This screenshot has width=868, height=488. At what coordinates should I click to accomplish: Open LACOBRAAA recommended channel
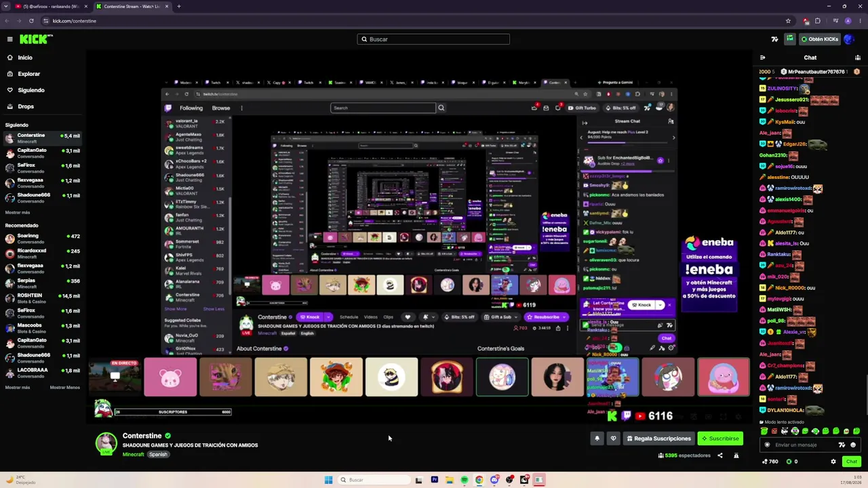43,373
